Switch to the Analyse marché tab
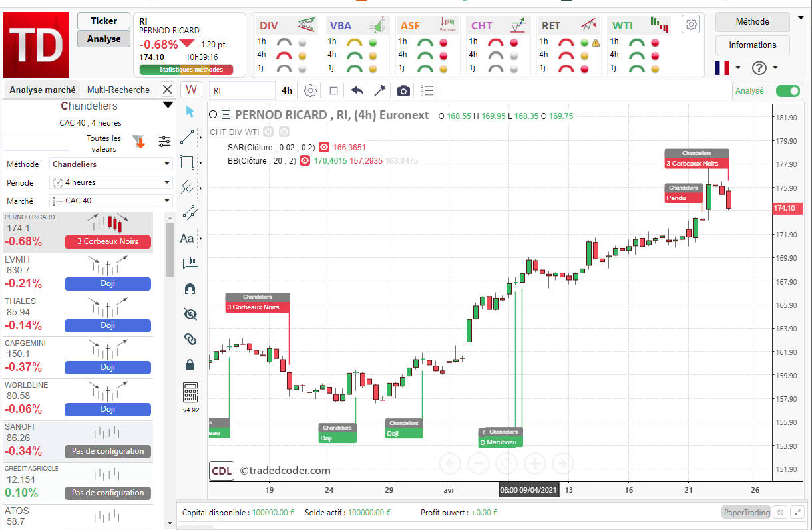The height and width of the screenshot is (530, 812). (43, 90)
